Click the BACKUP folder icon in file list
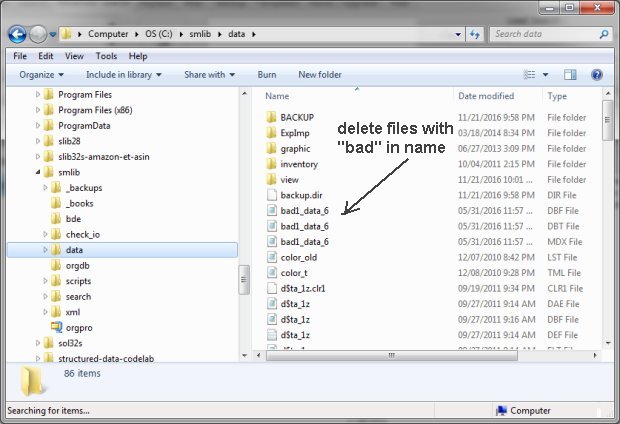 point(271,117)
